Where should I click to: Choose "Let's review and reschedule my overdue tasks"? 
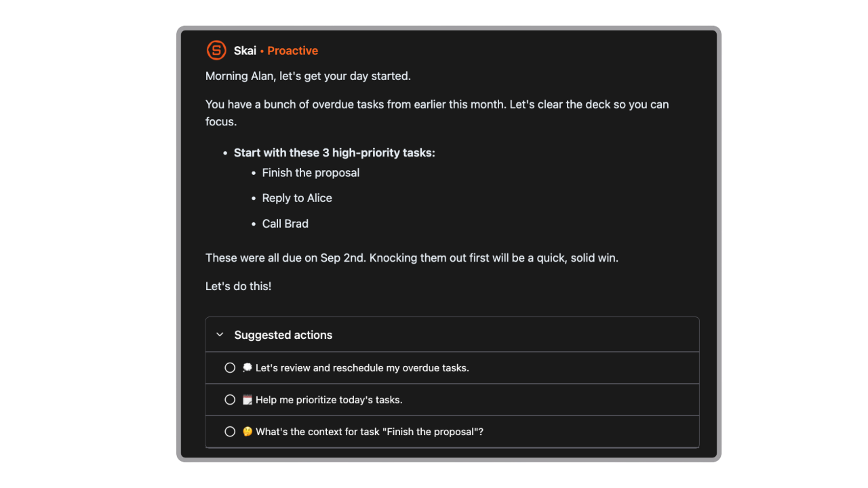point(361,367)
